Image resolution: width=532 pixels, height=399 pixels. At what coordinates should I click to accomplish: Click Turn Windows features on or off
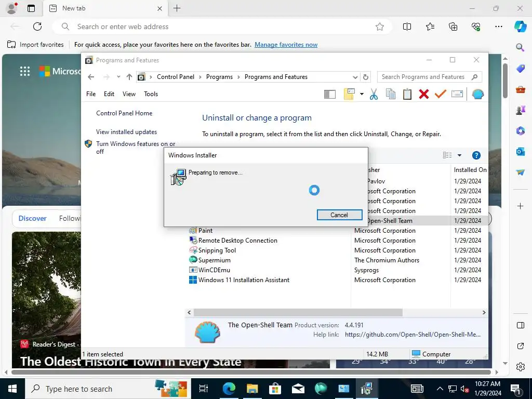click(x=136, y=148)
